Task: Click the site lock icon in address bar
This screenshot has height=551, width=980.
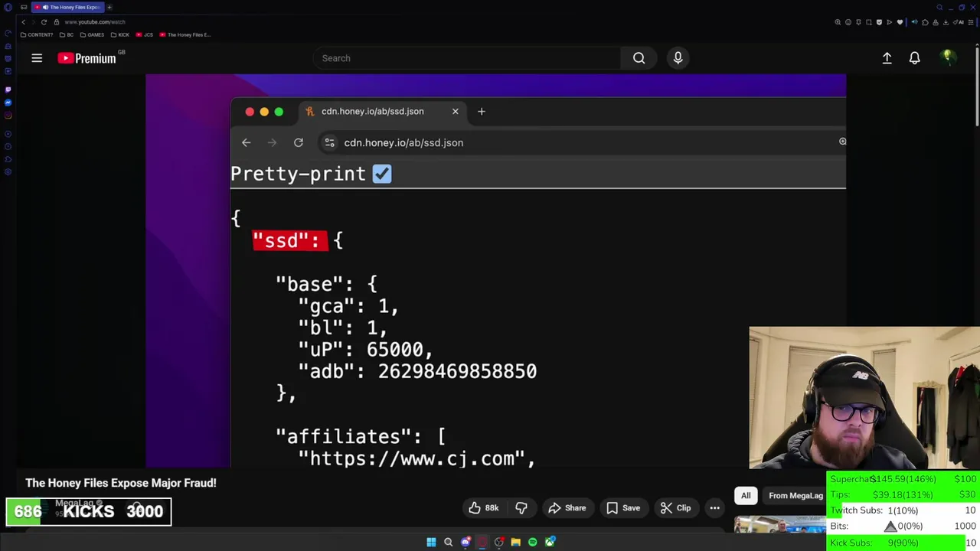Action: (x=57, y=22)
